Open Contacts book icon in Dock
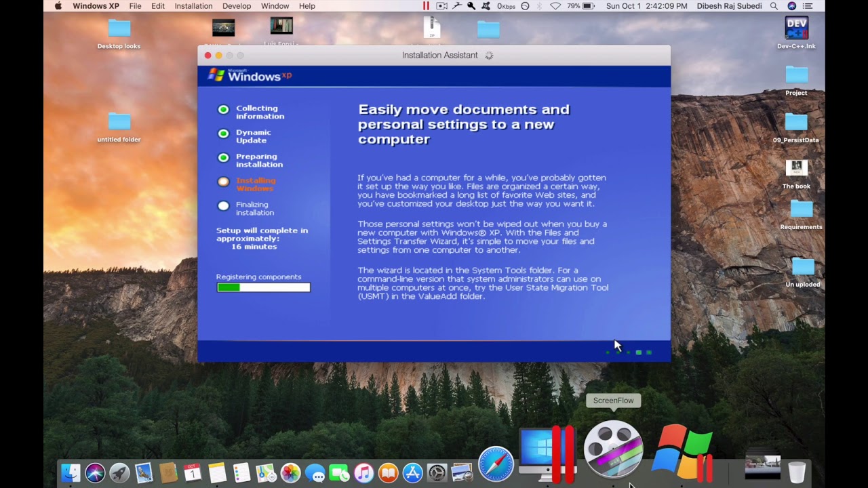 click(168, 472)
